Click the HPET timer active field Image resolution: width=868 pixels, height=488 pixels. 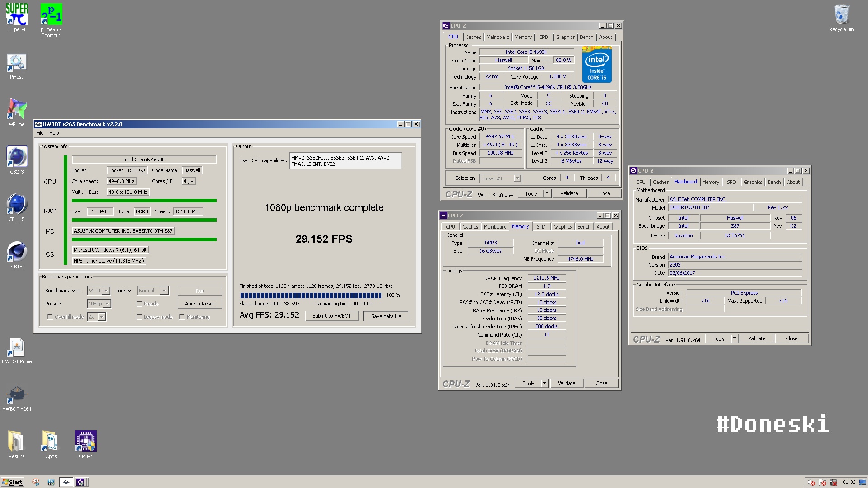[x=108, y=261]
